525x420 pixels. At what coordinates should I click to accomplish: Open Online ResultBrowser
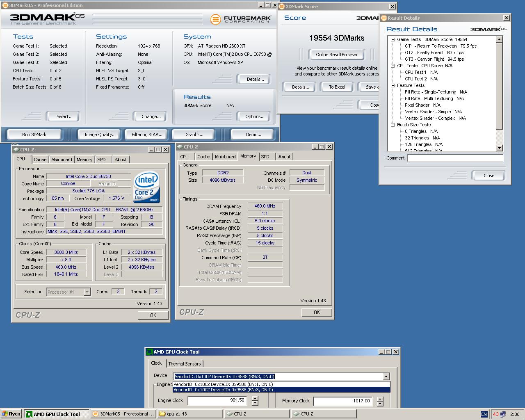(337, 55)
